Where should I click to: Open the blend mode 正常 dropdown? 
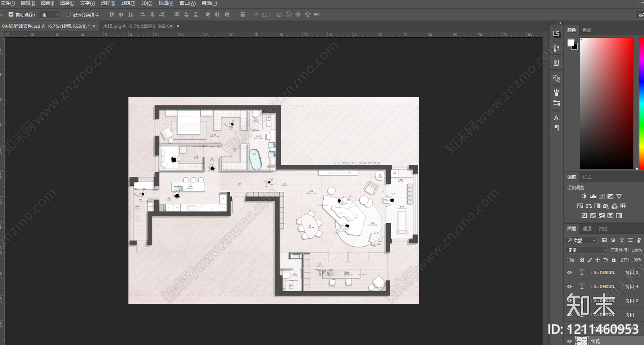pyautogui.click(x=587, y=250)
